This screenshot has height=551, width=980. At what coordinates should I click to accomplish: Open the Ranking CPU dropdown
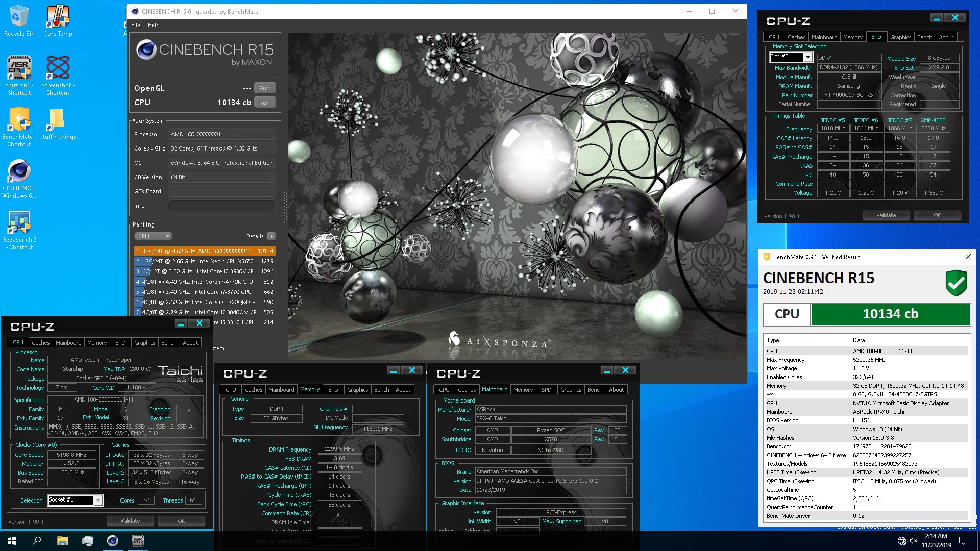[153, 236]
